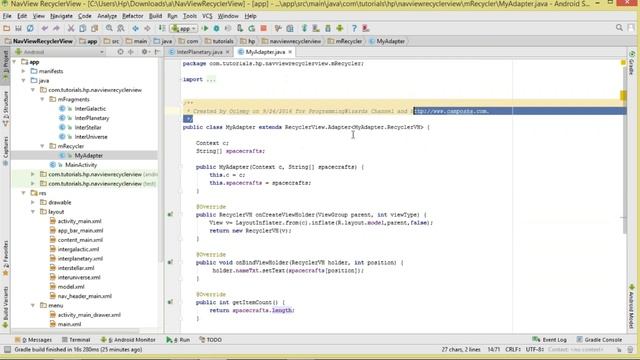Click the red Stop icon
Image resolution: width=640 pixels, height=360 pixels.
264,28
